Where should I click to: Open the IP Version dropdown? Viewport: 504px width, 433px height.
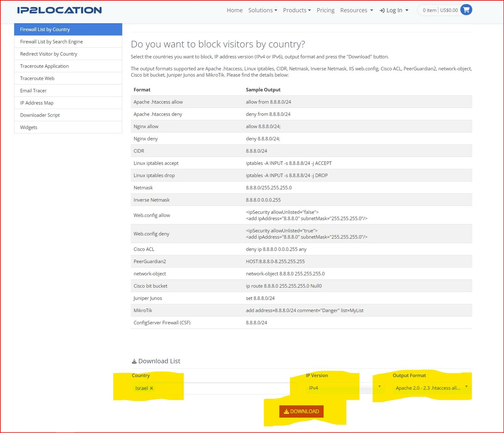345,388
